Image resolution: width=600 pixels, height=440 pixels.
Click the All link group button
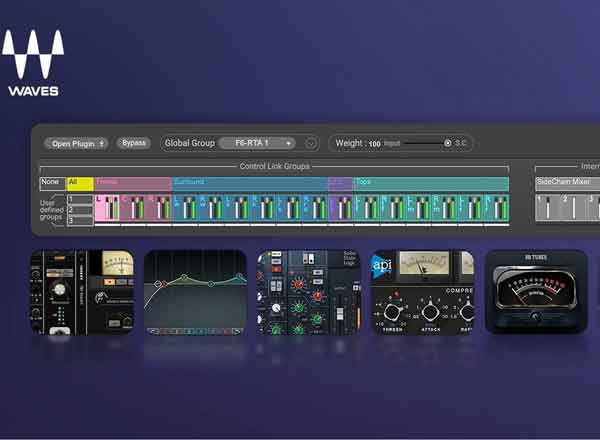pos(79,183)
